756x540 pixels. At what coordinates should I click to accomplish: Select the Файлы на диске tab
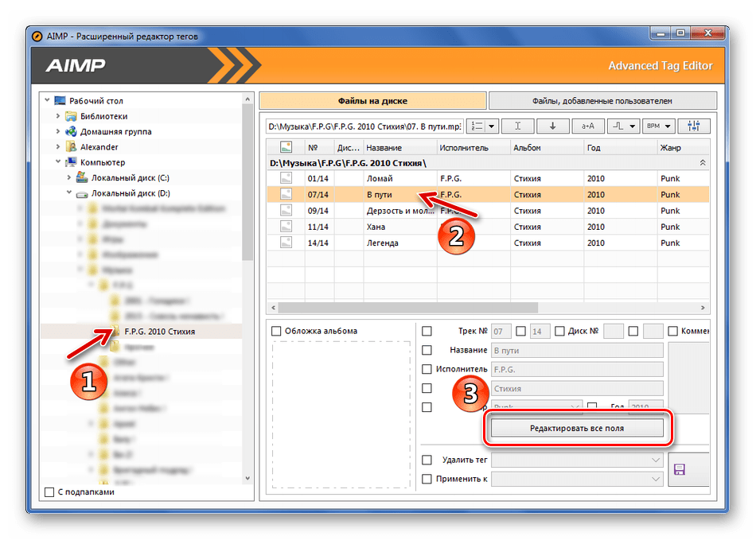pos(372,101)
